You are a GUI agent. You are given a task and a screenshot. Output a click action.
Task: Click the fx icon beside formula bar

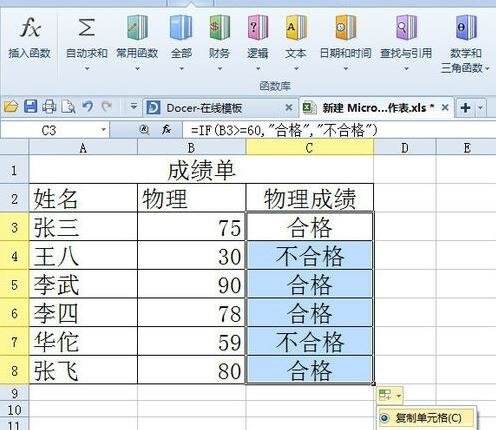point(166,129)
